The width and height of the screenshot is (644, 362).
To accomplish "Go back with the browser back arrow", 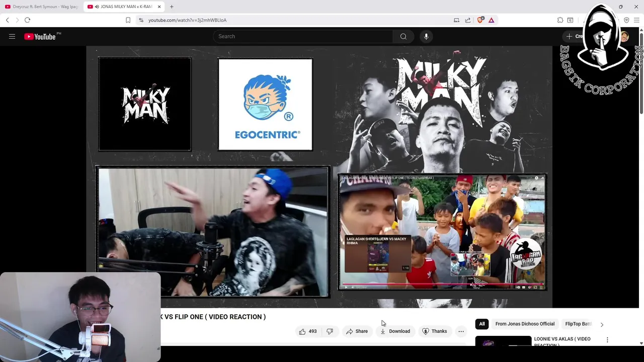I will (x=7, y=20).
